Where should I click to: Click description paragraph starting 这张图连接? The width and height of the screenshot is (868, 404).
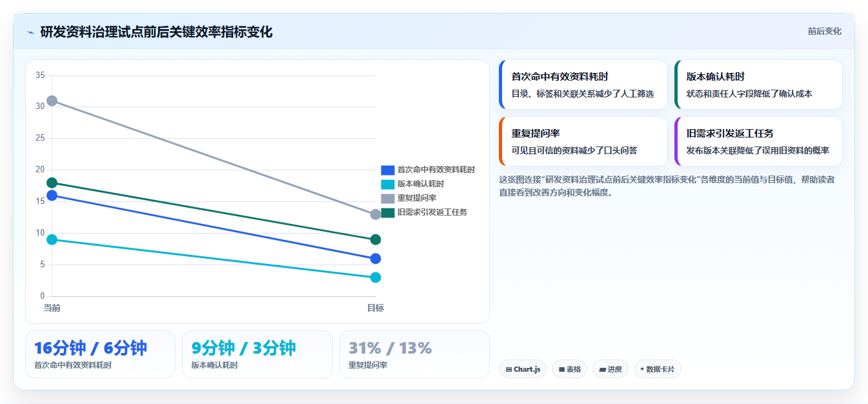click(667, 186)
